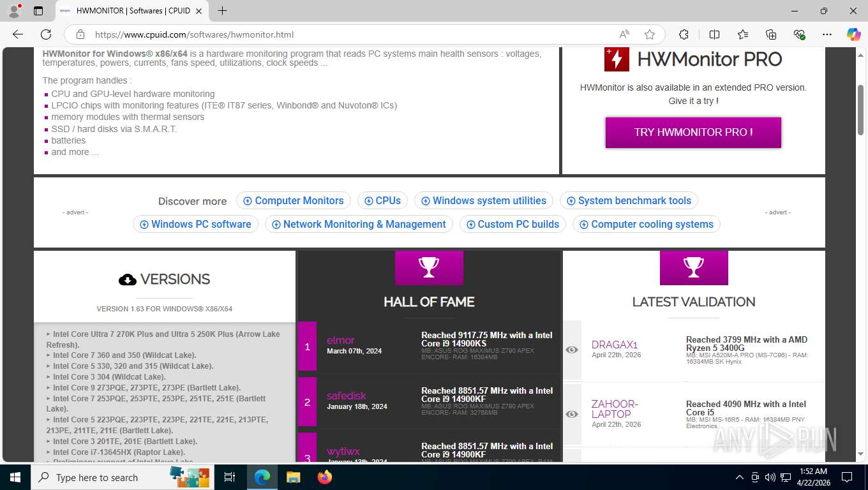
Task: Launch Firefox from the taskbar
Action: point(325,477)
